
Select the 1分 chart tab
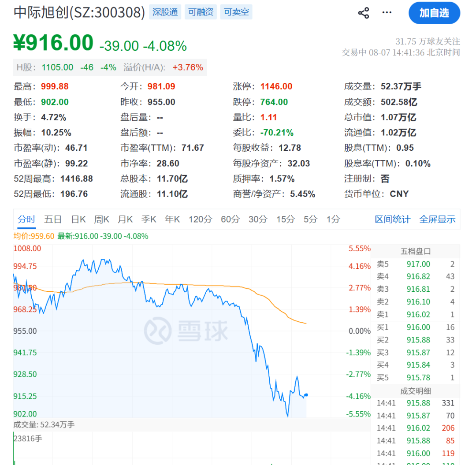(x=333, y=219)
